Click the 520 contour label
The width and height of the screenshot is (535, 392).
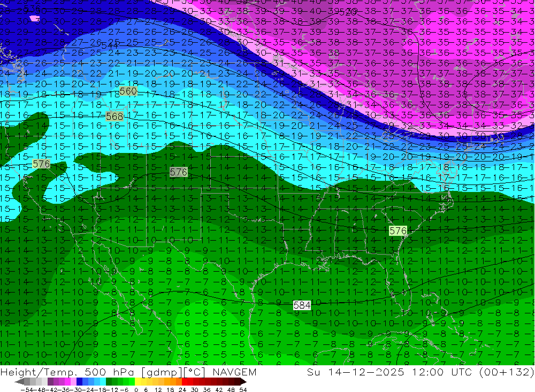coord(348,13)
